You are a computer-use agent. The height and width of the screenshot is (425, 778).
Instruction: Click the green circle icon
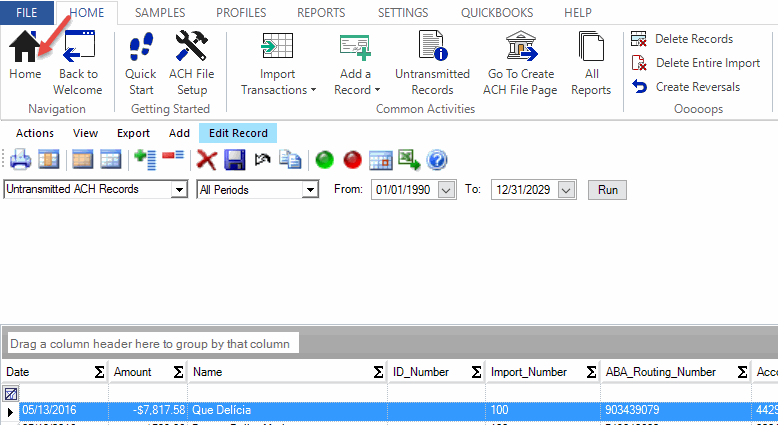tap(324, 160)
